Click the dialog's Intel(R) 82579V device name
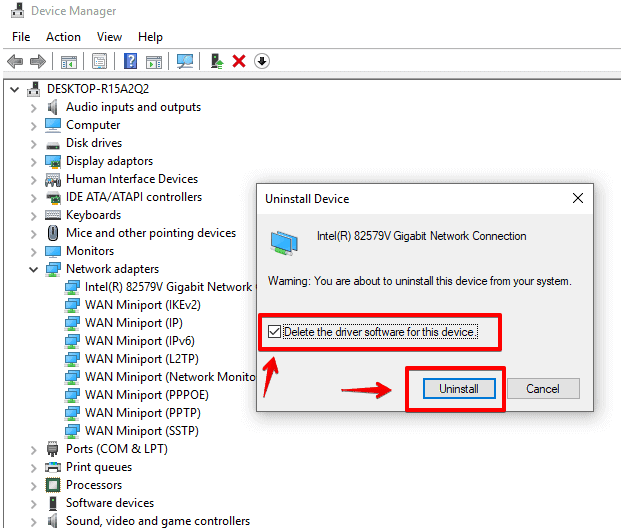 point(421,236)
